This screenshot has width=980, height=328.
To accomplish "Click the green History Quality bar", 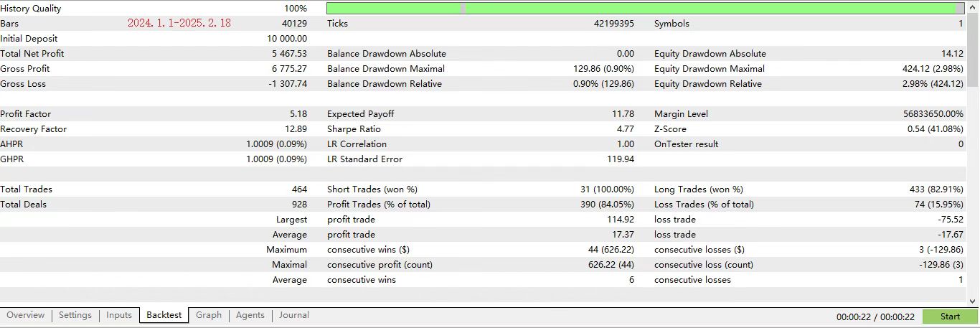I will 644,9.
